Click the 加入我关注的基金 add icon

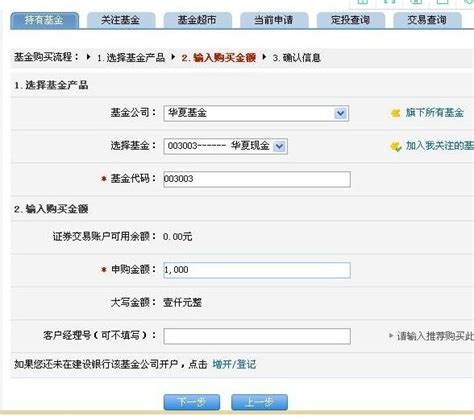(x=396, y=146)
